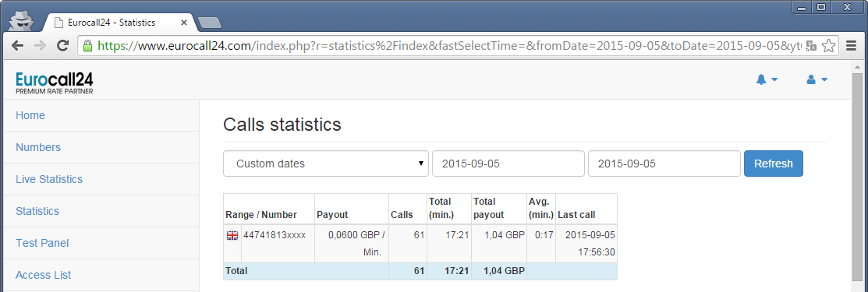The image size is (868, 292).
Task: Click the browser address bar URL
Action: coord(448,46)
